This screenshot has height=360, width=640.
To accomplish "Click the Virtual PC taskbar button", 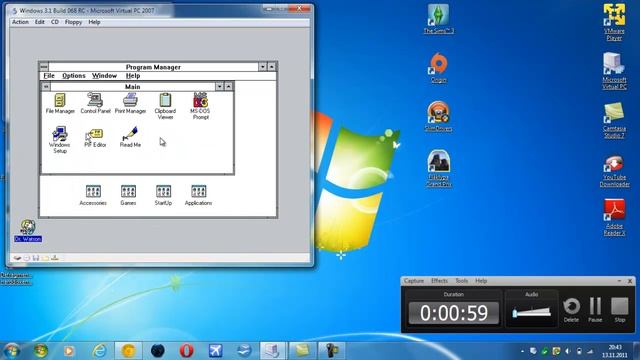I will [273, 351].
